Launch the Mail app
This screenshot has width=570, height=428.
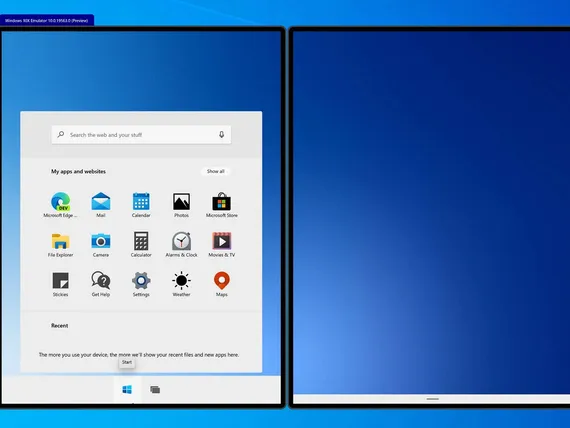pyautogui.click(x=101, y=205)
